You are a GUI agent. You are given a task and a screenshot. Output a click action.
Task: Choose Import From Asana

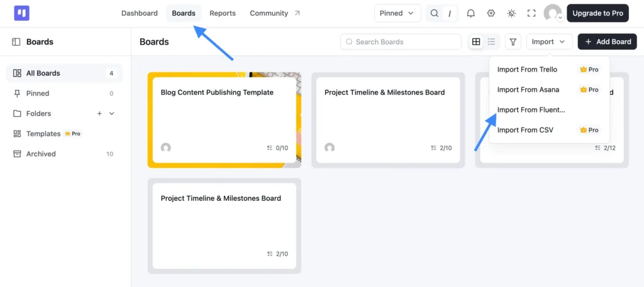pos(549,90)
